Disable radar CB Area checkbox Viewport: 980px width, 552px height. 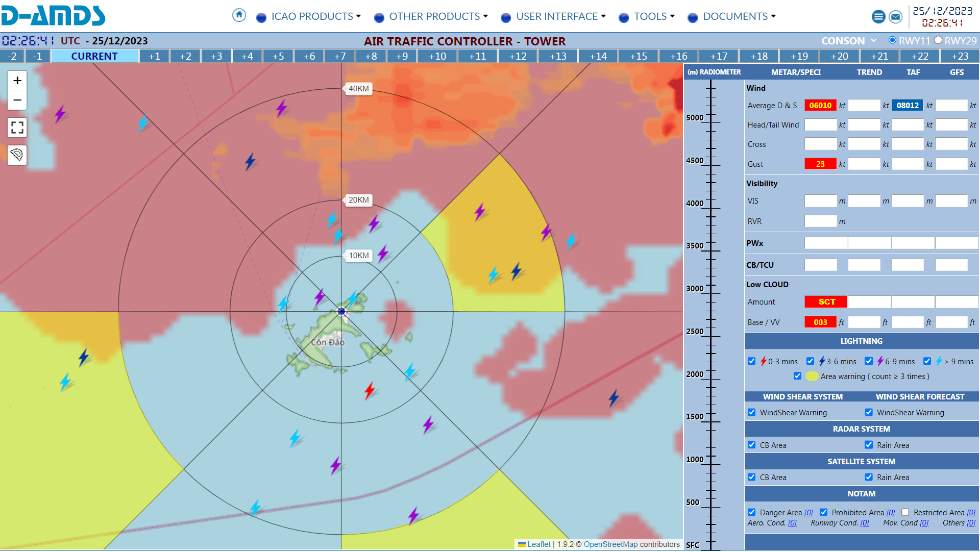751,445
